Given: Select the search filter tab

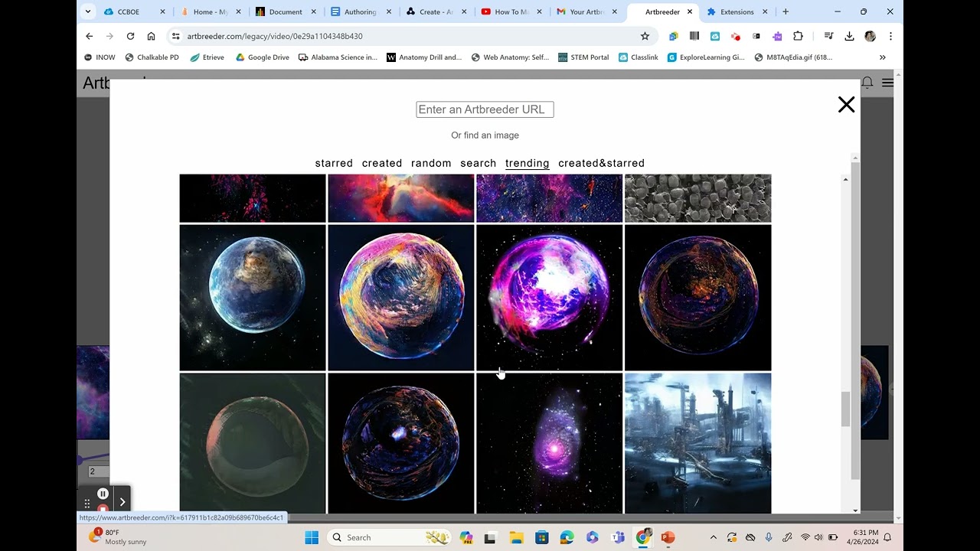Looking at the screenshot, I should click(x=479, y=163).
